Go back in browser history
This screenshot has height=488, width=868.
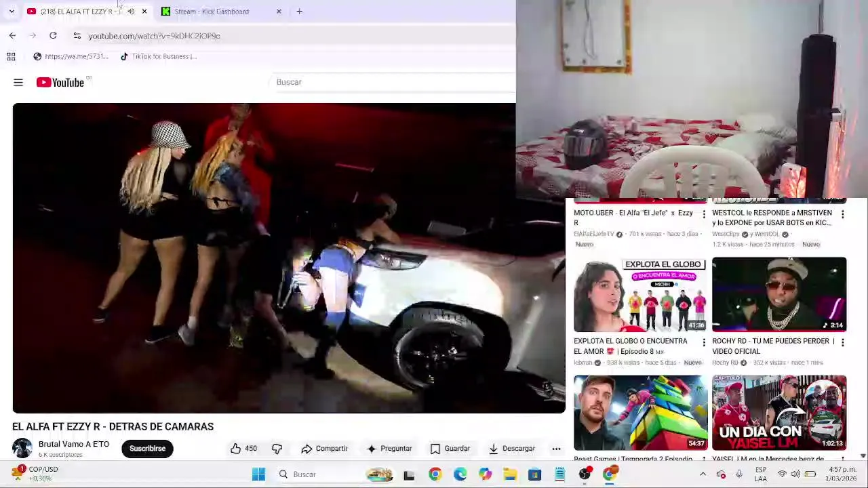coord(12,36)
